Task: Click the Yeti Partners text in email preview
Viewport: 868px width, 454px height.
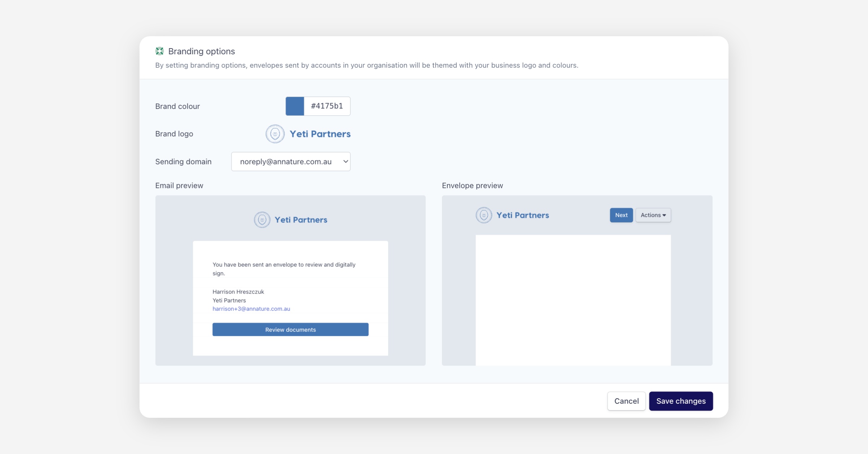Action: pyautogui.click(x=301, y=220)
